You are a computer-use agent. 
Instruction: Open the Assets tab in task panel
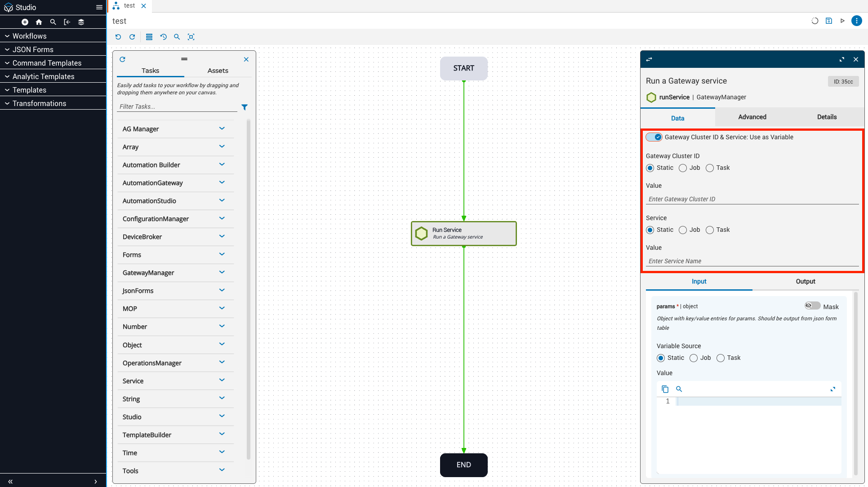(218, 71)
